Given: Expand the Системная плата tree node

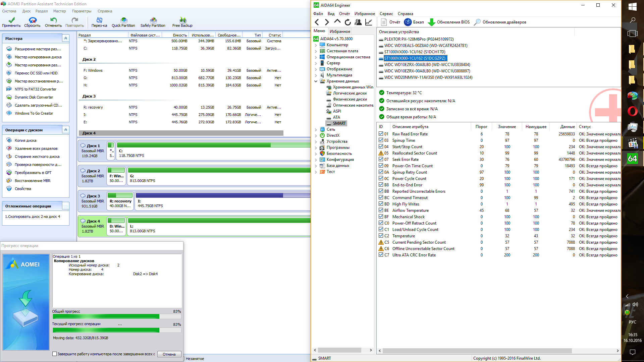Looking at the screenshot, I should coord(316,51).
